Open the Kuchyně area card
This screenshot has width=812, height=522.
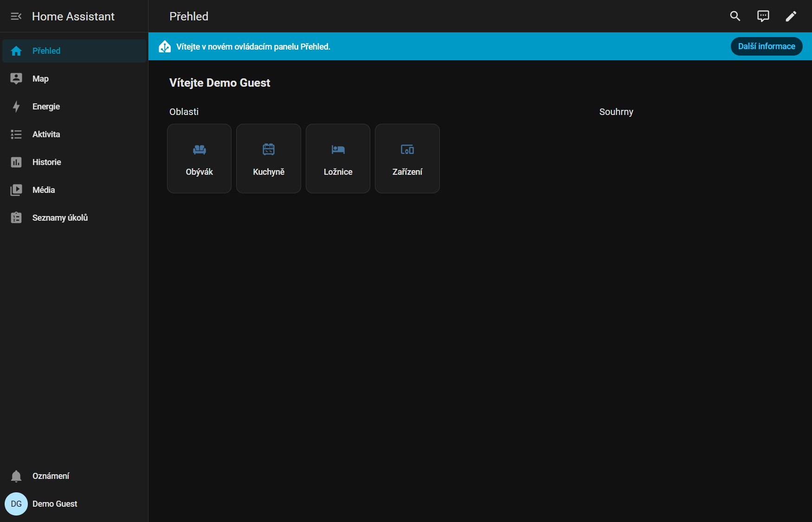pyautogui.click(x=269, y=159)
